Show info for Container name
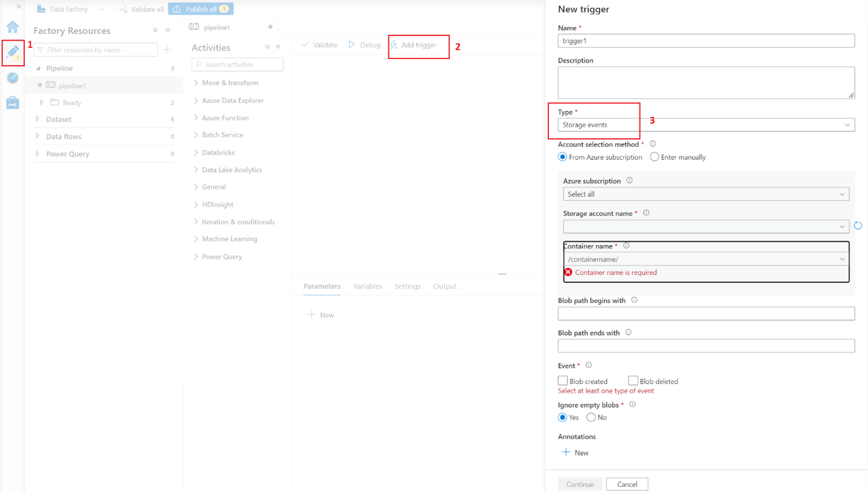 tap(626, 246)
